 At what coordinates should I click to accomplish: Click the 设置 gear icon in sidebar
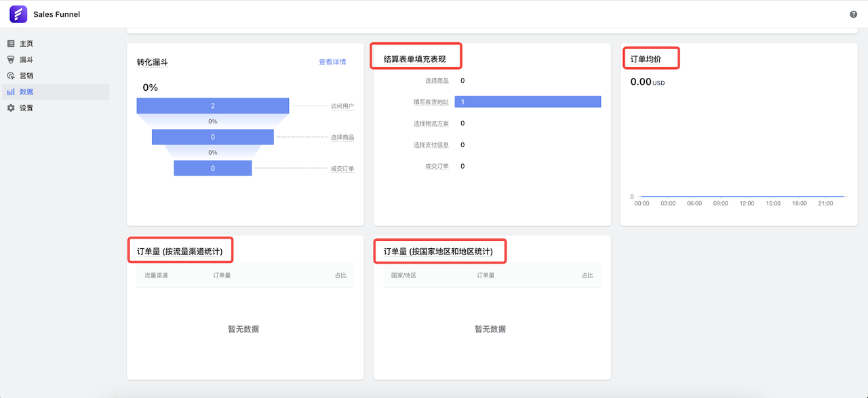[11, 108]
